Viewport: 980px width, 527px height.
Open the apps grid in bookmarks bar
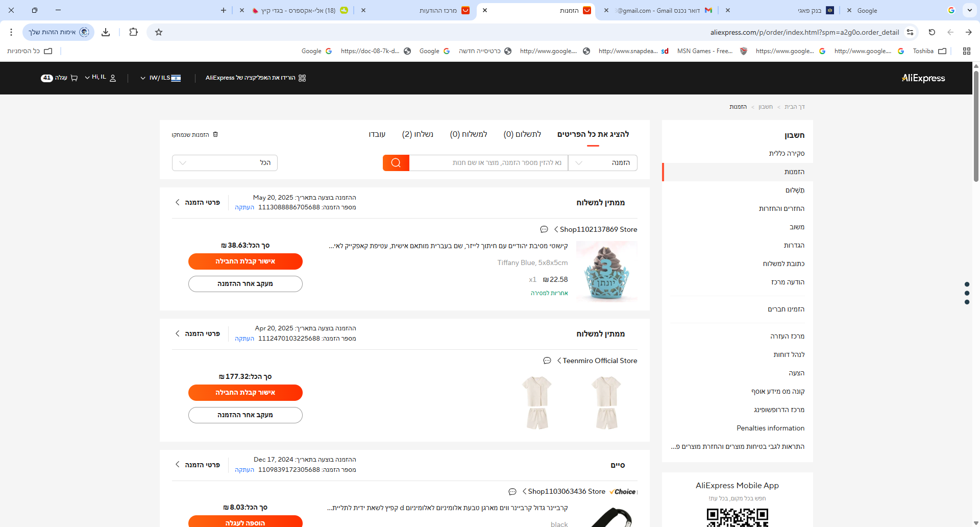(966, 51)
